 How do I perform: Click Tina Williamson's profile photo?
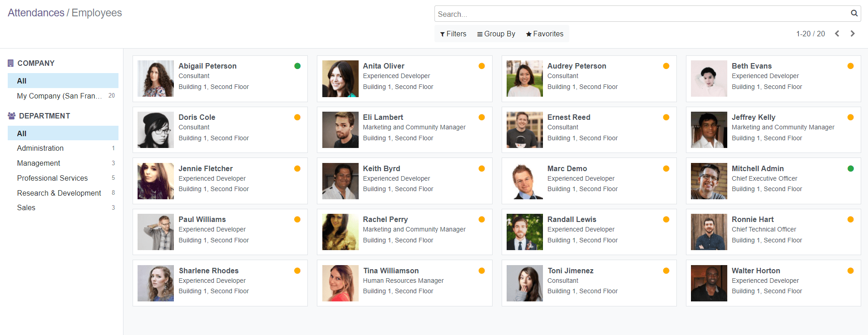pyautogui.click(x=340, y=283)
